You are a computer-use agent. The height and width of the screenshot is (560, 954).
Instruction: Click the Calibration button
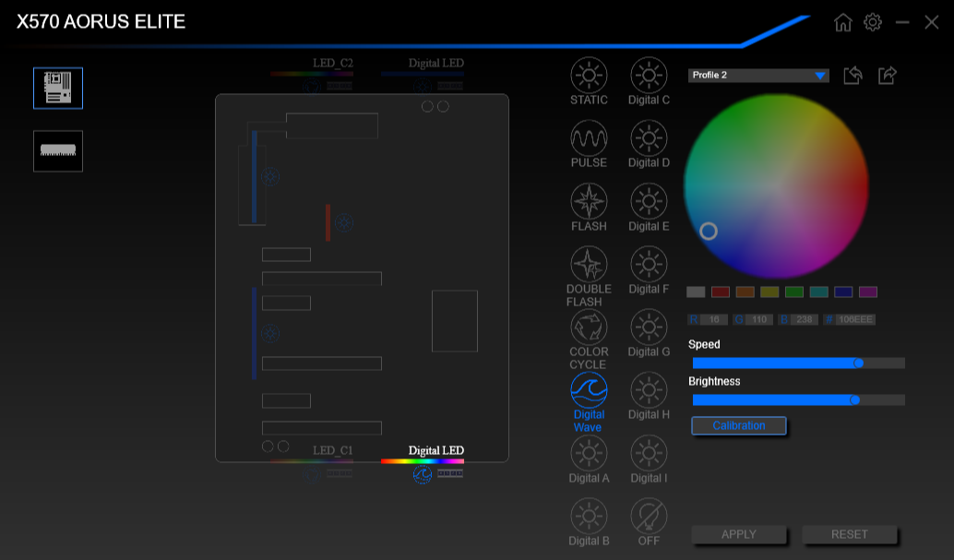pyautogui.click(x=739, y=425)
